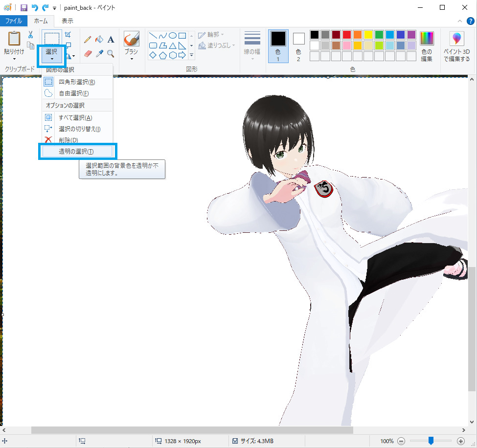Image resolution: width=477 pixels, height=448 pixels.
Task: Choose the Diamond shape
Action: (x=153, y=55)
